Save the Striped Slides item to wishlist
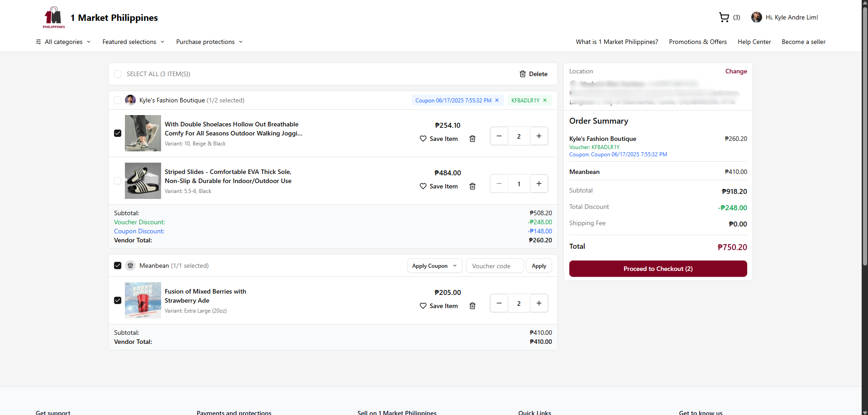868x415 pixels. click(439, 186)
